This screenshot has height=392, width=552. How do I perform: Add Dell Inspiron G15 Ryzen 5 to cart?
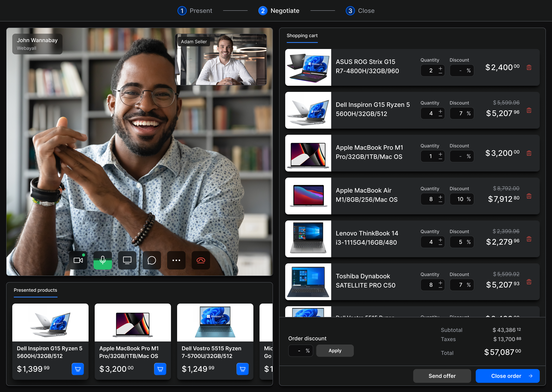pyautogui.click(x=78, y=369)
